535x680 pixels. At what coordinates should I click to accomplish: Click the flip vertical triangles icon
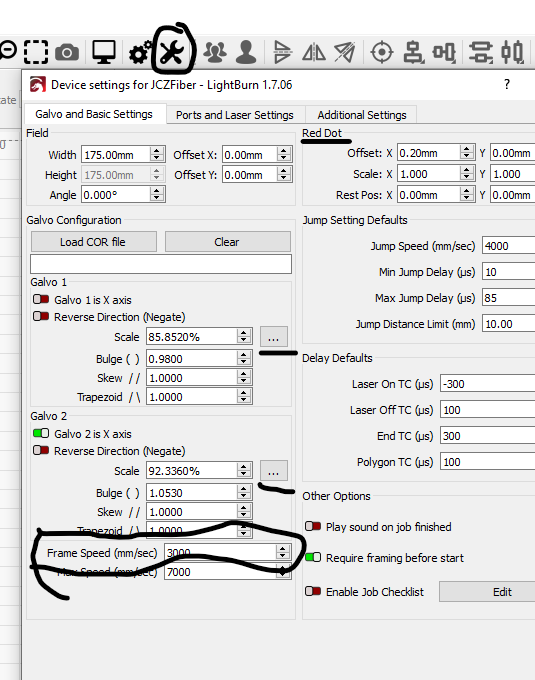313,53
